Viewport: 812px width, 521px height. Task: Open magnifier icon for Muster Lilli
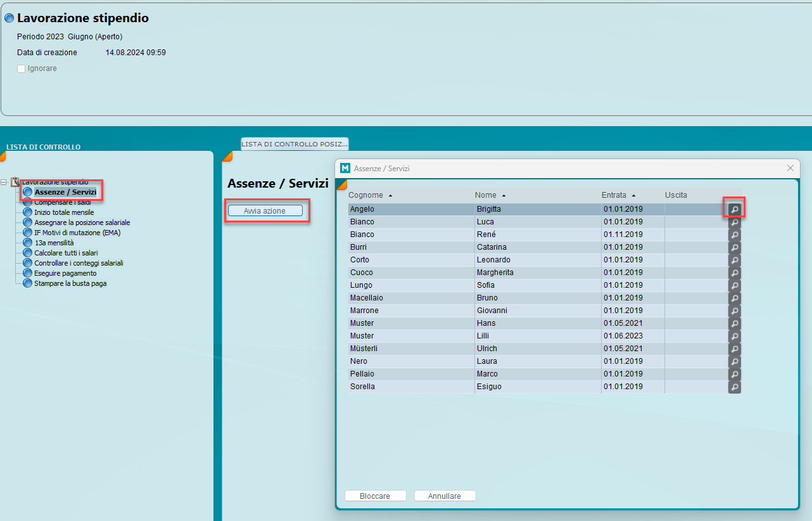click(734, 336)
